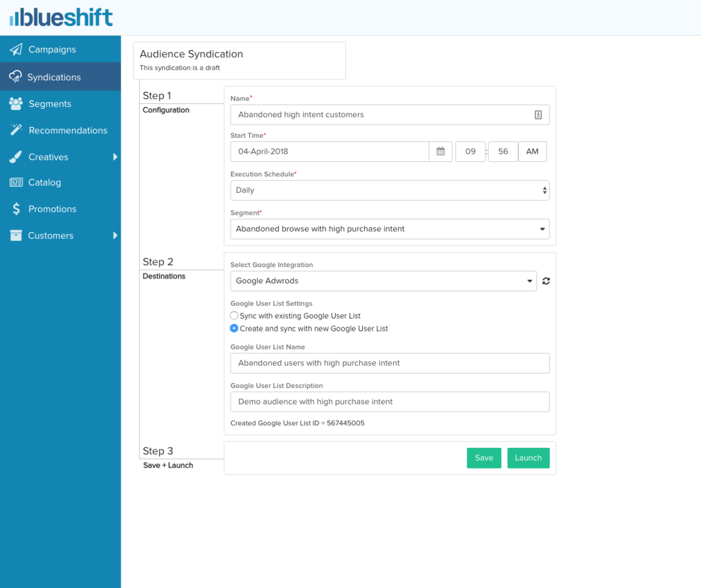
Task: Open the Execution Schedule Daily dropdown
Action: tap(390, 190)
